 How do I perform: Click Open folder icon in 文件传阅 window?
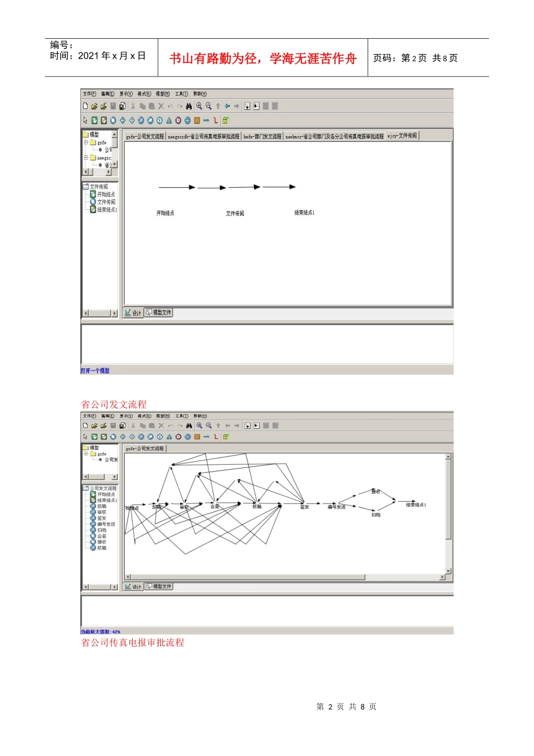[94, 106]
